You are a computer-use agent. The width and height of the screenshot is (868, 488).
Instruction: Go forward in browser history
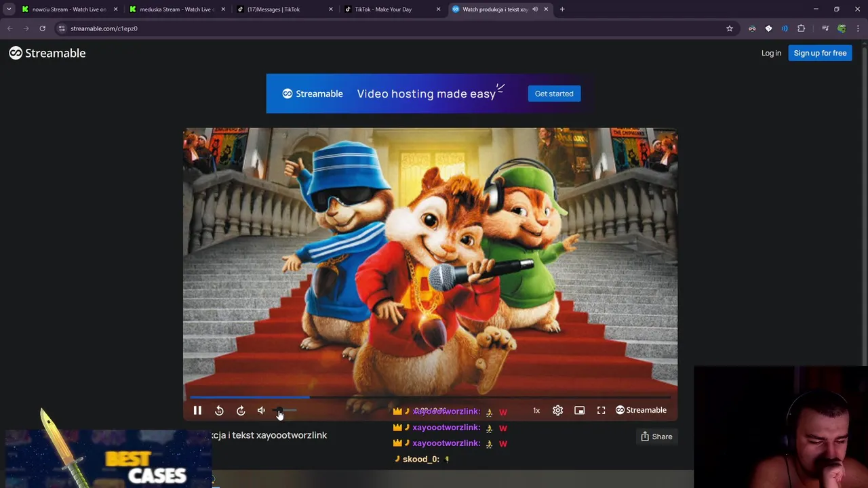pos(26,28)
